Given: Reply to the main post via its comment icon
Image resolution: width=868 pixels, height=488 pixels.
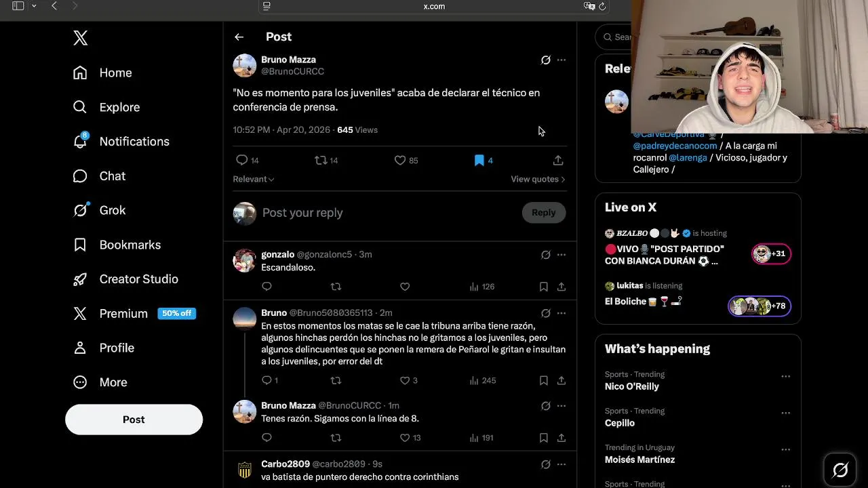Looking at the screenshot, I should [247, 160].
